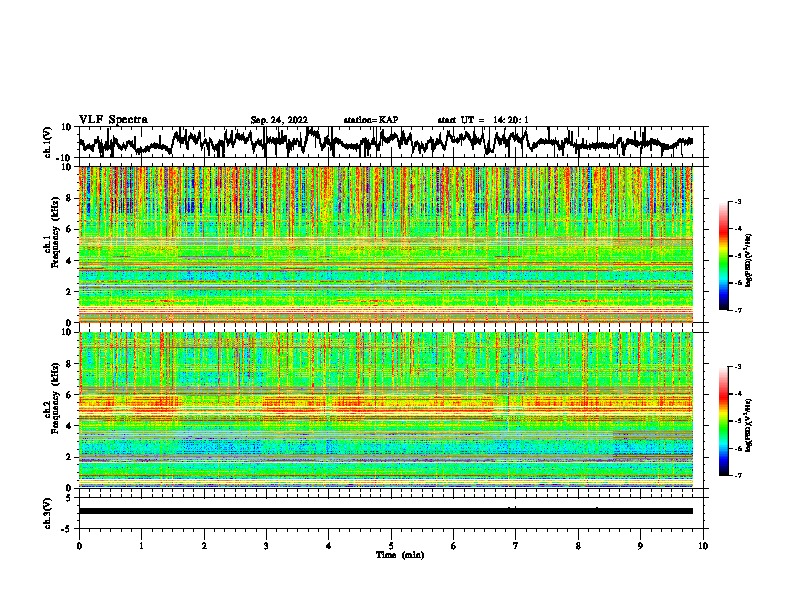Select the date label "Sep. 24, 2022"
The image size is (792, 612).
[279, 120]
